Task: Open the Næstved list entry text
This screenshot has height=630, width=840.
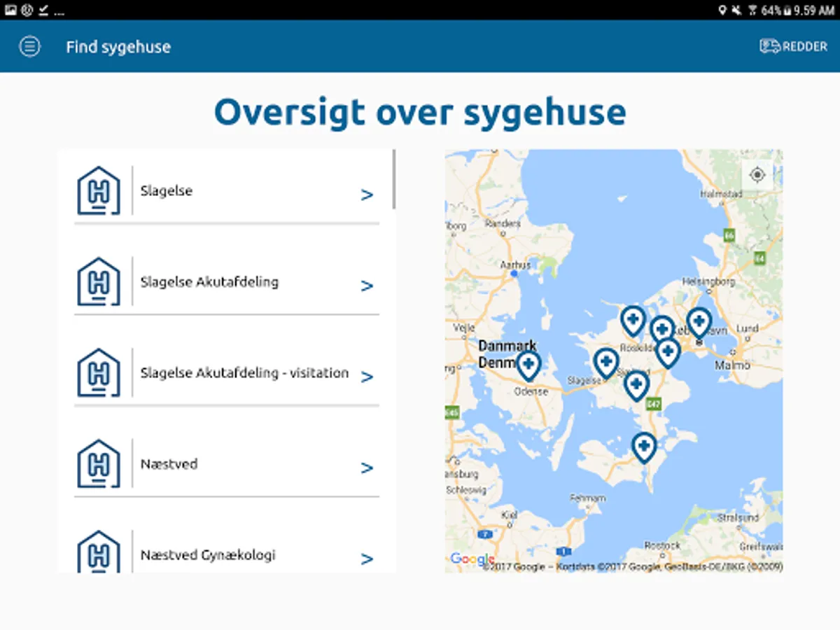Action: point(169,463)
